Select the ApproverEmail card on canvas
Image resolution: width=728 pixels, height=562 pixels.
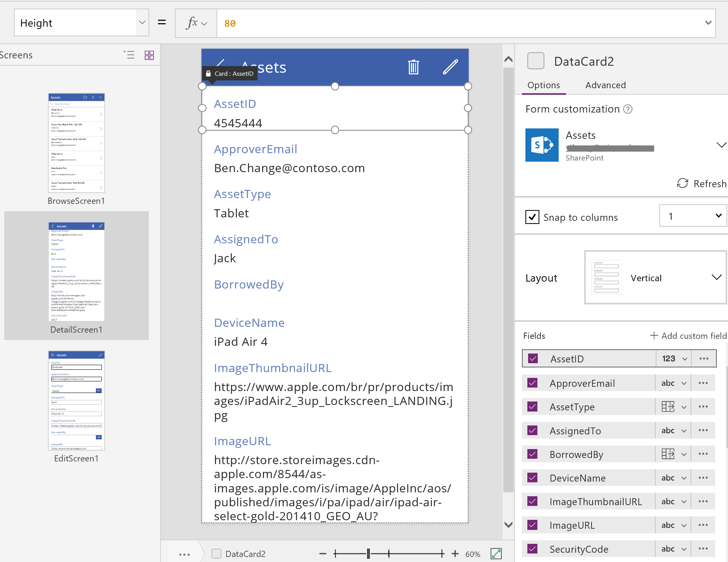click(335, 153)
